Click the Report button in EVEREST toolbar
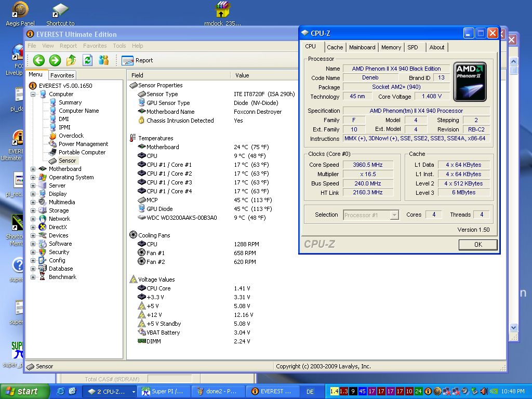 [x=137, y=60]
